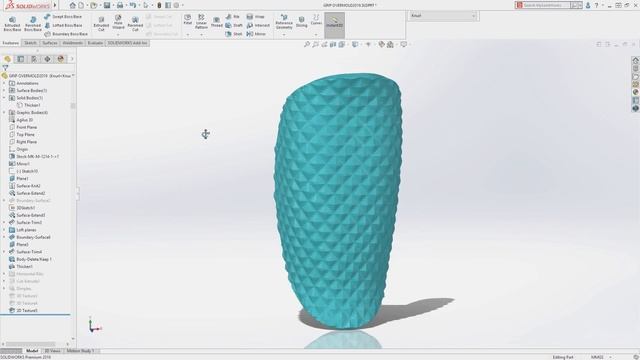Switch to the Surfaces tab
This screenshot has width=640, height=360.
[50, 43]
